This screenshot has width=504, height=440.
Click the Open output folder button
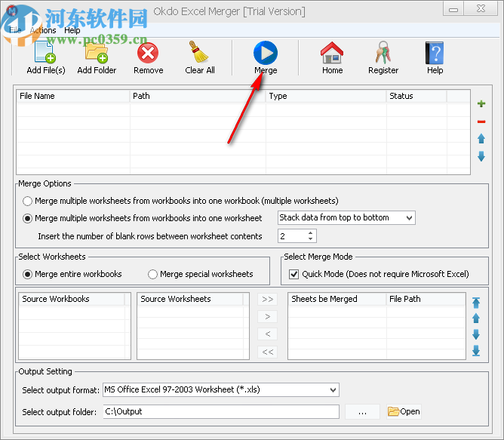[404, 411]
